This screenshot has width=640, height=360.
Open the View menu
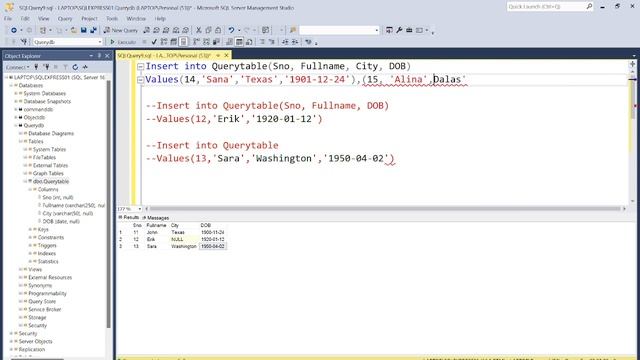click(43, 19)
